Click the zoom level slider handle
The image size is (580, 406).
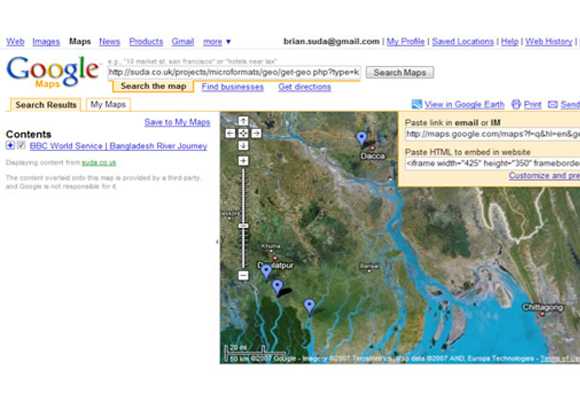[243, 226]
